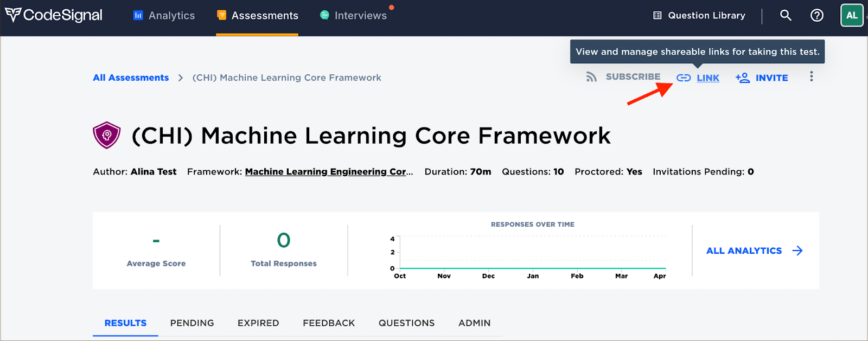Switch to the EXPIRED tab
The height and width of the screenshot is (341, 868).
click(x=258, y=323)
